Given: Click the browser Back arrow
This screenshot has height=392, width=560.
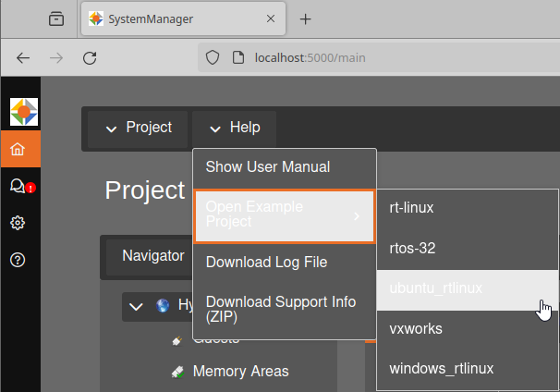Looking at the screenshot, I should (x=23, y=58).
